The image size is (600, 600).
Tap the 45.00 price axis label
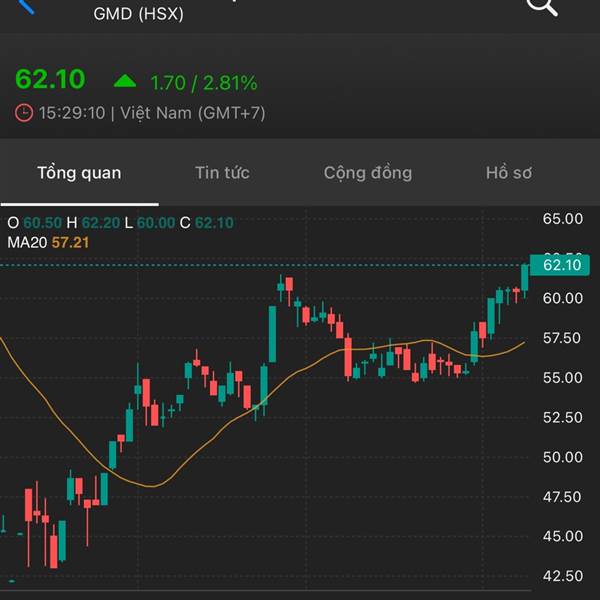tap(563, 536)
